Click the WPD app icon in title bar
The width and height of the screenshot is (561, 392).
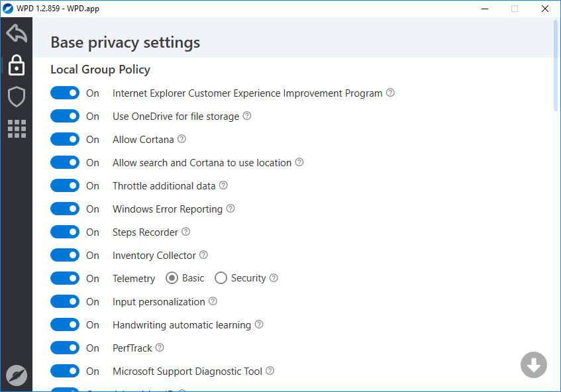coord(7,8)
